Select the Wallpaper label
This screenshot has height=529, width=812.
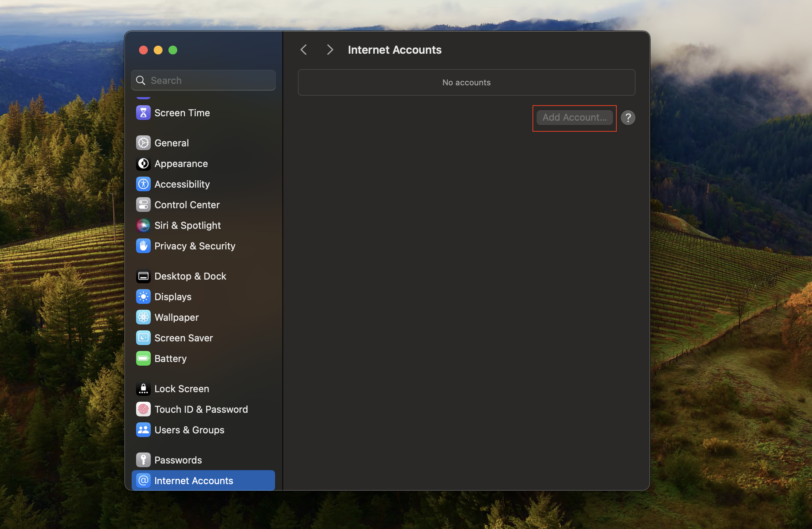[x=177, y=317]
